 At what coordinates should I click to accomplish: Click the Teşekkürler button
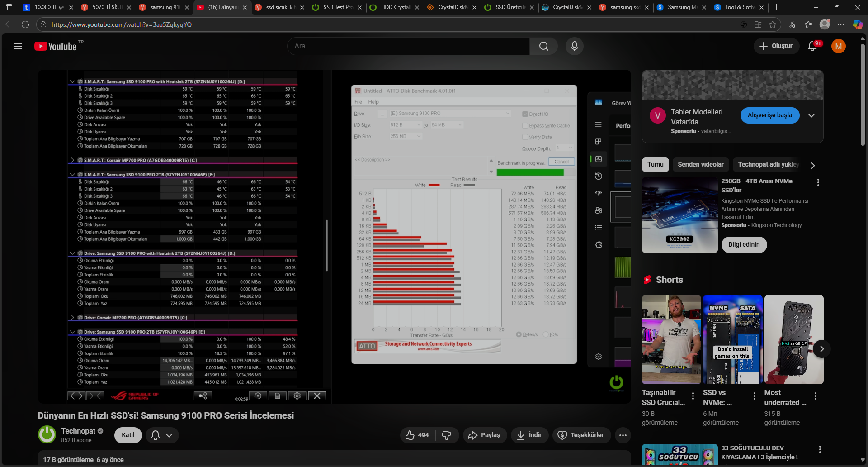581,435
